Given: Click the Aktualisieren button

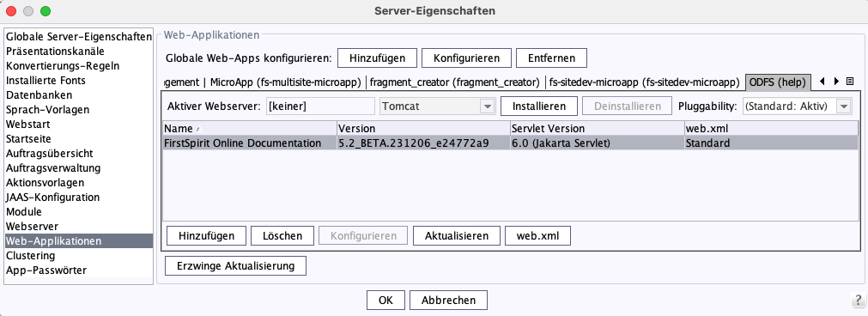Looking at the screenshot, I should (x=457, y=236).
